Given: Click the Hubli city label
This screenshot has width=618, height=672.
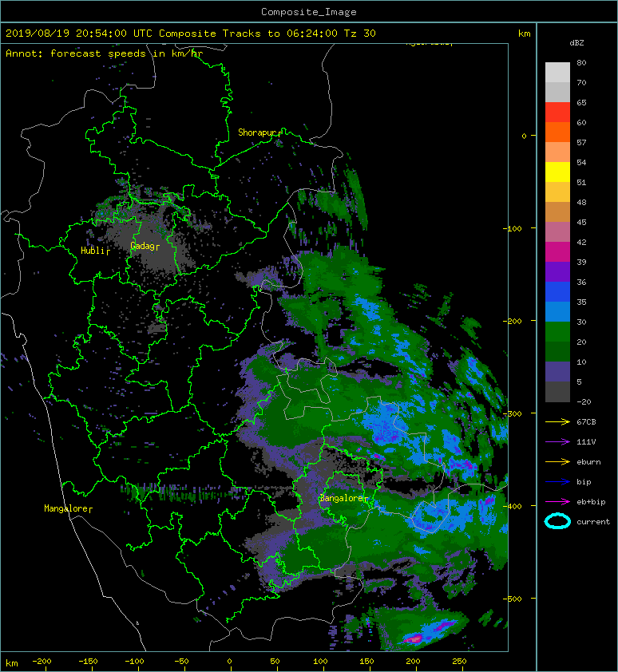Looking at the screenshot, I should pyautogui.click(x=93, y=251).
